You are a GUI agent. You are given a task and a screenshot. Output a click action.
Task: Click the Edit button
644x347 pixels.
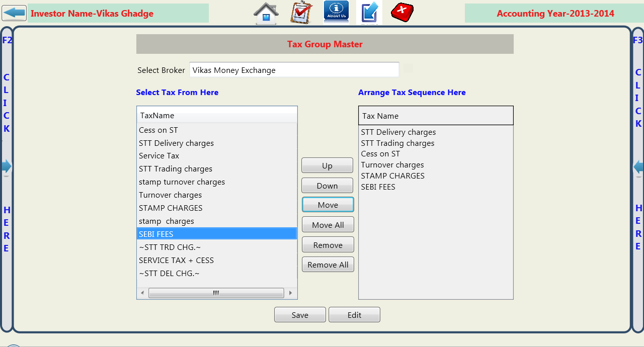[x=354, y=315]
